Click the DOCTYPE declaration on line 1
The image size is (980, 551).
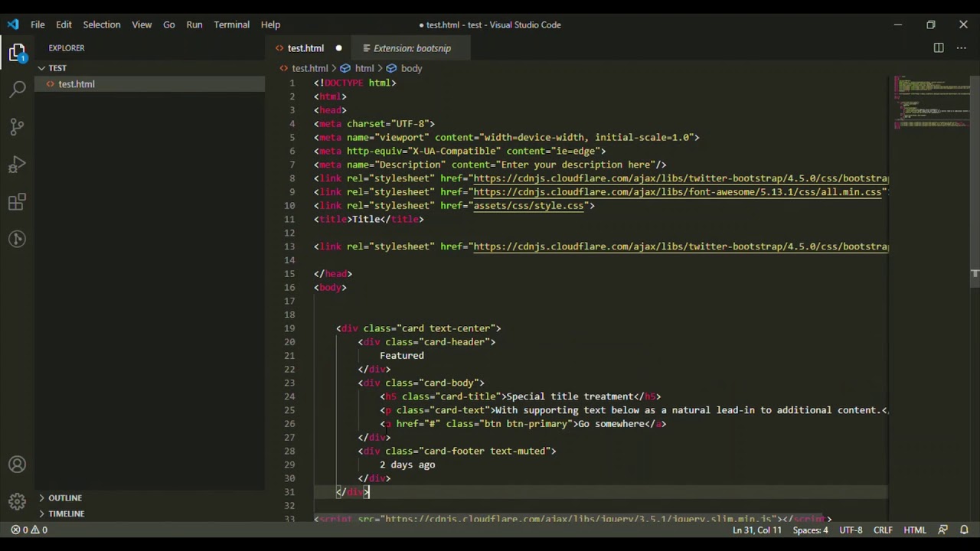coord(355,83)
